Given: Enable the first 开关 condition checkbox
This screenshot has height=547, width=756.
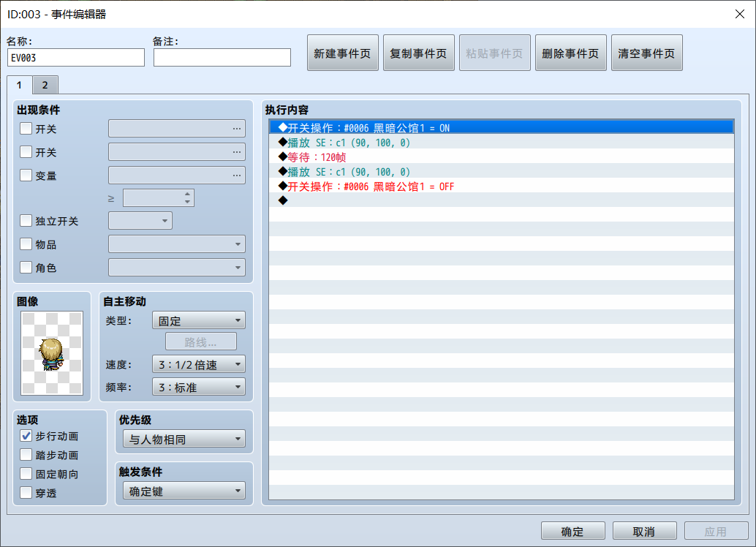Looking at the screenshot, I should point(26,128).
